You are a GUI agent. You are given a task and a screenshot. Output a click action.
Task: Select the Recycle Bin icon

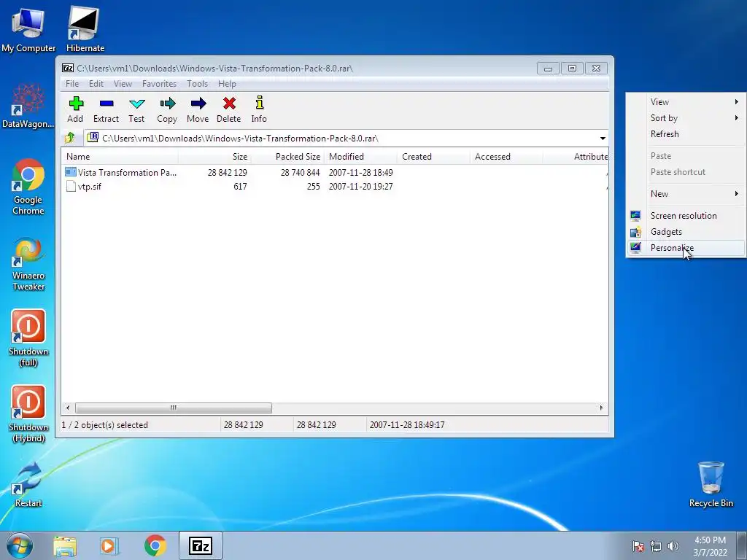pos(711,484)
